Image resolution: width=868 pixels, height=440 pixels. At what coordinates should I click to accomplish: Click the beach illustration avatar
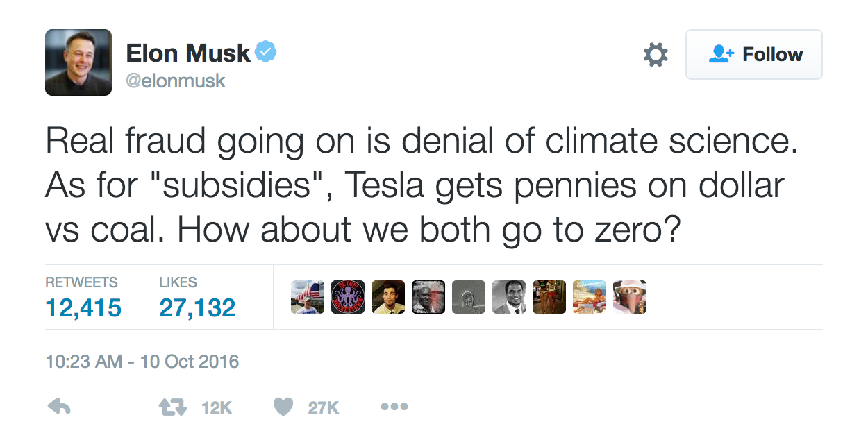point(590,297)
